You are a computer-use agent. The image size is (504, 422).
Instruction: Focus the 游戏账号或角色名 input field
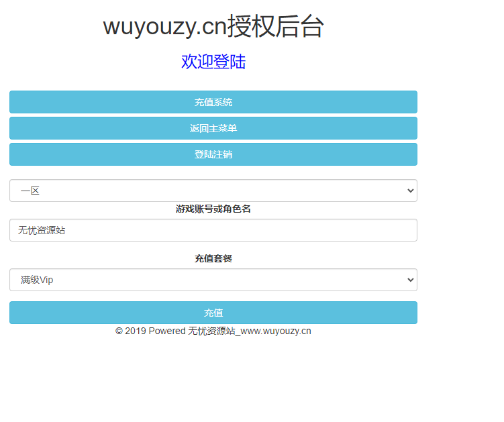click(213, 230)
